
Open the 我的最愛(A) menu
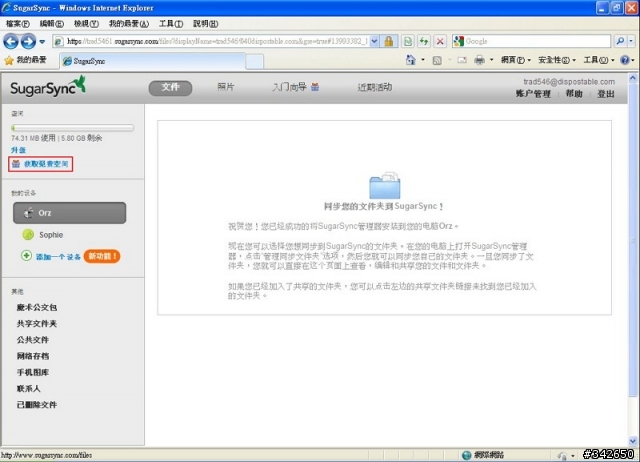click(x=129, y=24)
